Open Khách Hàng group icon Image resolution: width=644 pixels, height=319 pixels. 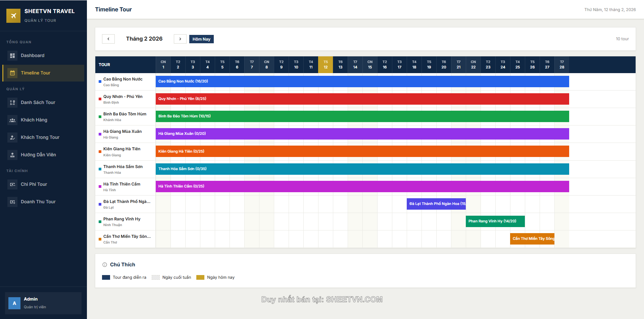[x=12, y=120]
